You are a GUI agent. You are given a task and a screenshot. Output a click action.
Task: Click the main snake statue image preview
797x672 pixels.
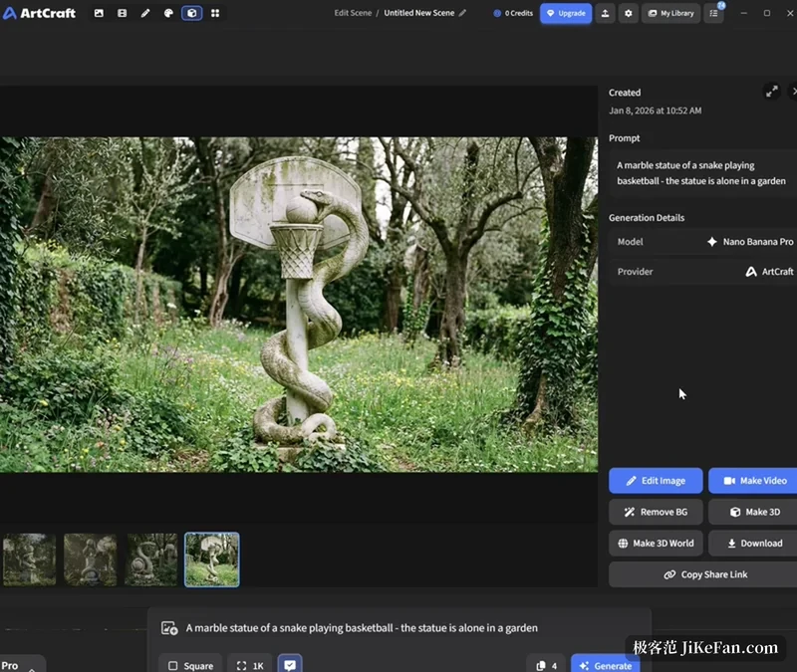[299, 305]
